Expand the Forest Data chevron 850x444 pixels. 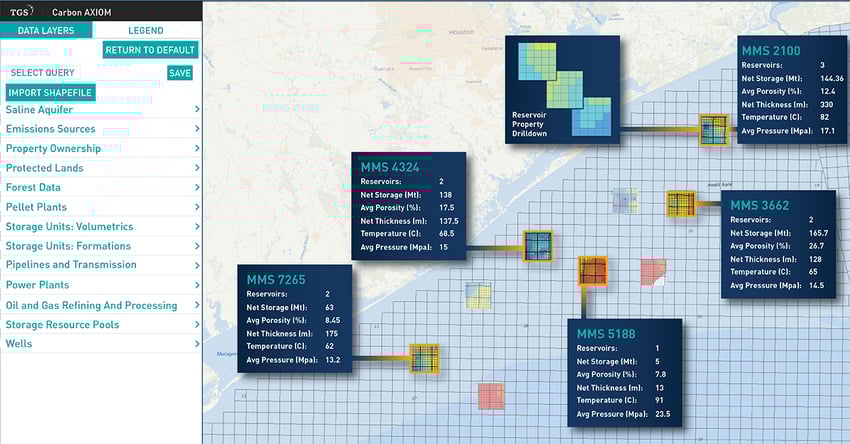[197, 187]
